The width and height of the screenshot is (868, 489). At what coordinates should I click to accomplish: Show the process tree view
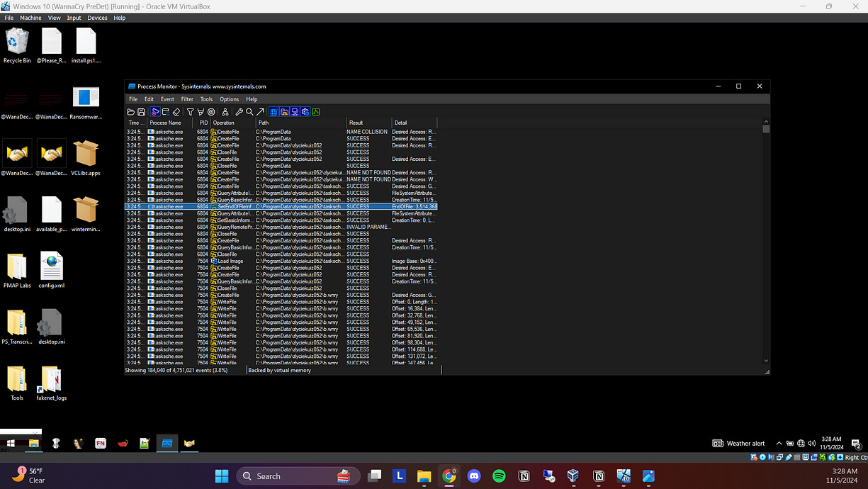point(227,111)
